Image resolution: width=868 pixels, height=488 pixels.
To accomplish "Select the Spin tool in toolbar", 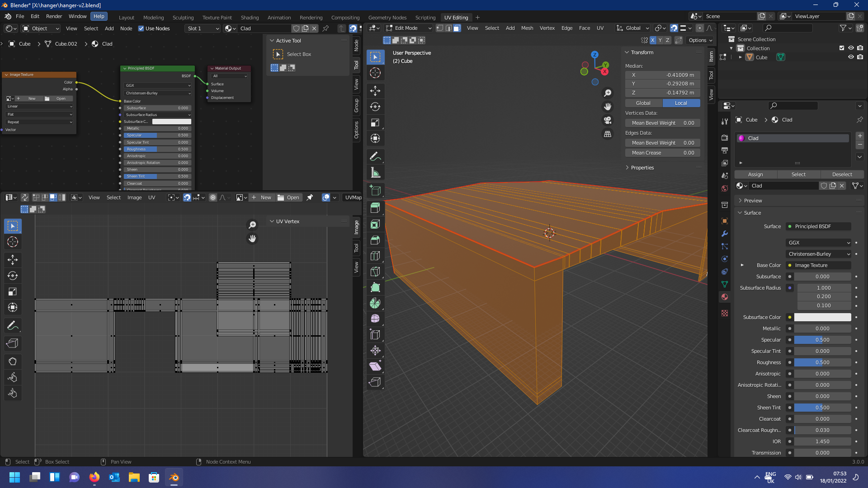I will pyautogui.click(x=375, y=303).
